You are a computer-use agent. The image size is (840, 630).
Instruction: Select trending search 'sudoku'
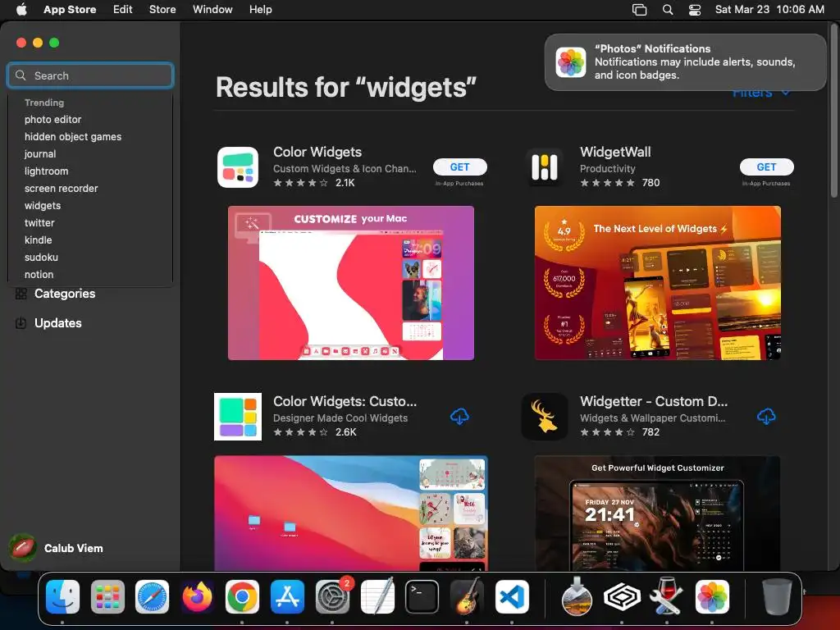pos(41,257)
